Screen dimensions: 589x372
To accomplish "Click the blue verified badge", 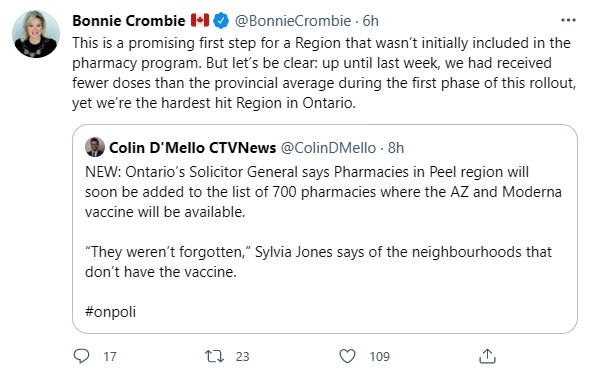I will pyautogui.click(x=221, y=21).
